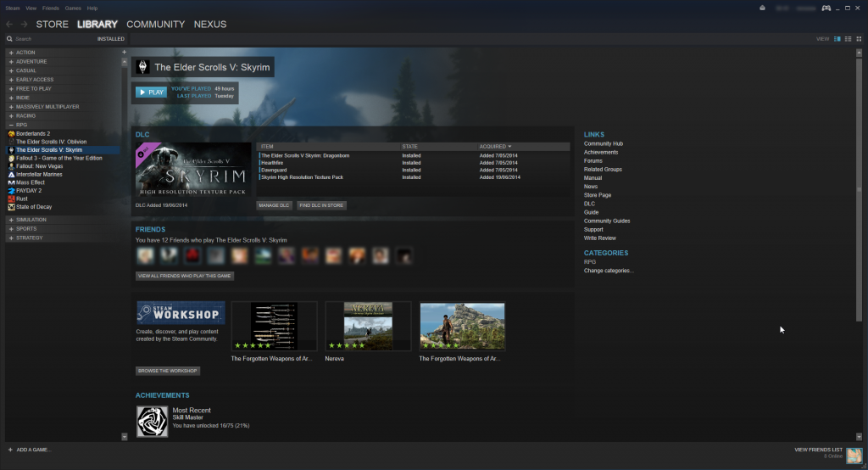868x470 pixels.
Task: Click the library Search field
Action: pos(54,39)
